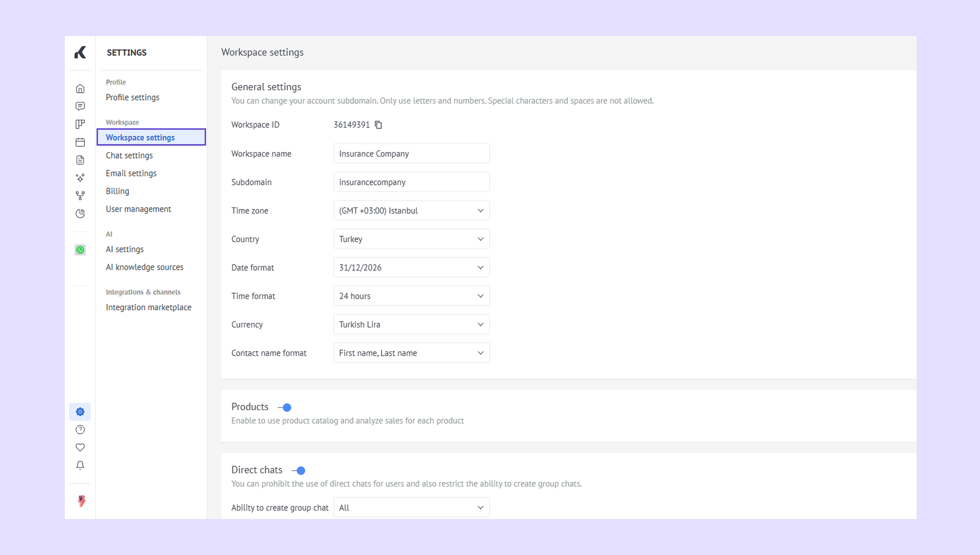Click the heart icon in sidebar
The image size is (980, 555).
click(80, 447)
